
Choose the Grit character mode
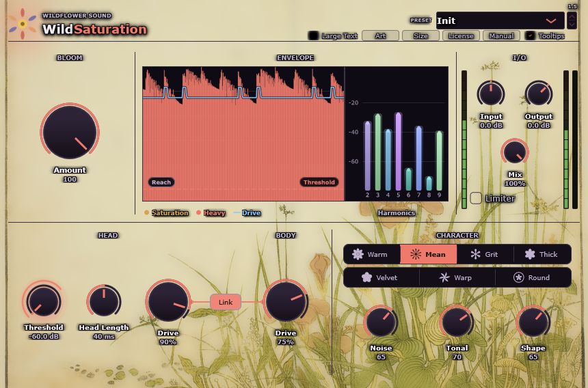coord(485,254)
